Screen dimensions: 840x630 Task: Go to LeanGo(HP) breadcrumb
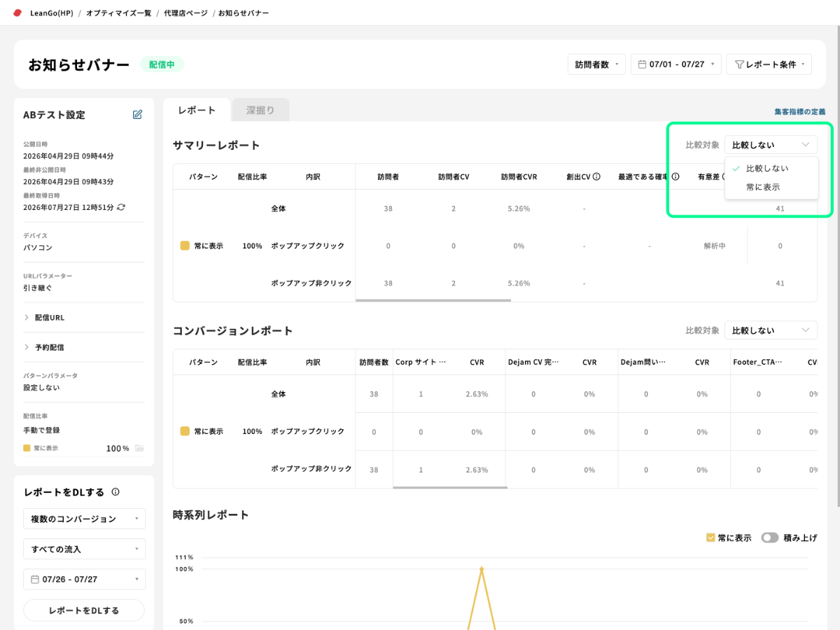52,13
